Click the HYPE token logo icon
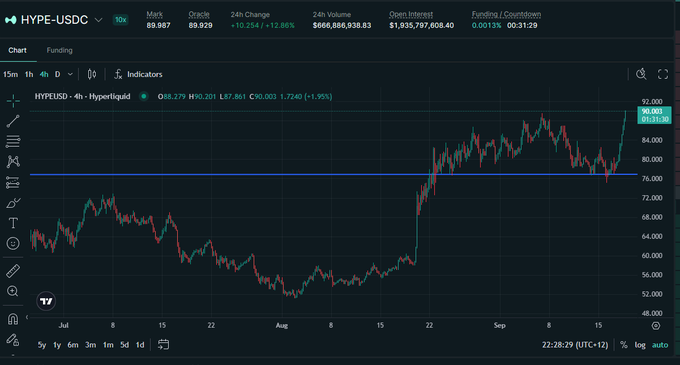The width and height of the screenshot is (680, 365). (11, 20)
